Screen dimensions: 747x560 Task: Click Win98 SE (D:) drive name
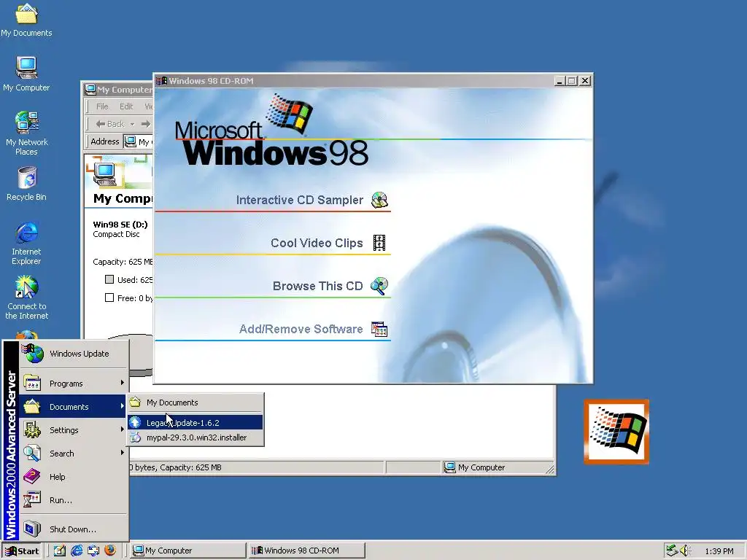(x=120, y=225)
